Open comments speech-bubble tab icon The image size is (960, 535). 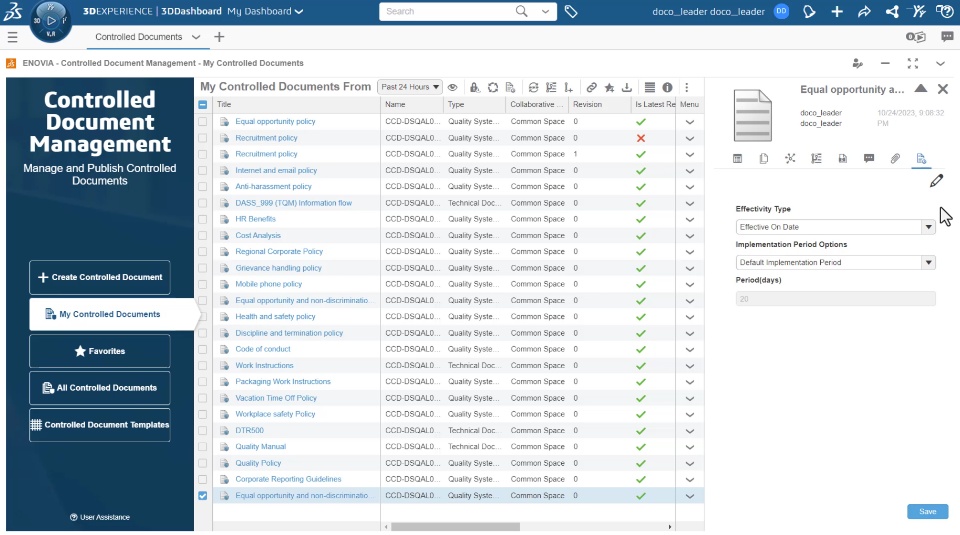[x=869, y=159]
